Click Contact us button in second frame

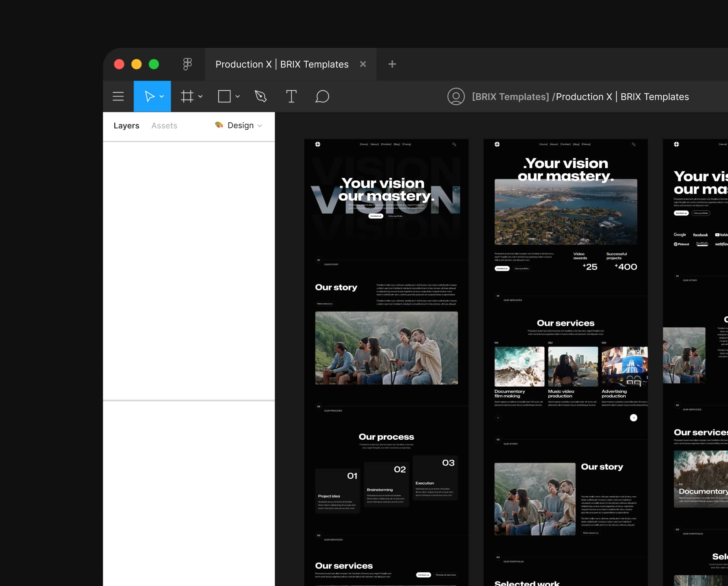click(502, 268)
